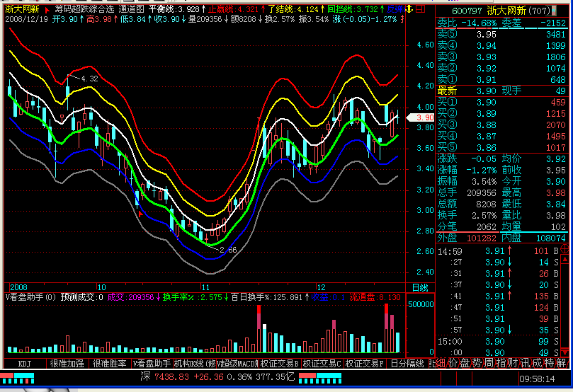This screenshot has height=392, width=573.
Task: Click the 流通盘:8.130 value
Action: [375, 297]
